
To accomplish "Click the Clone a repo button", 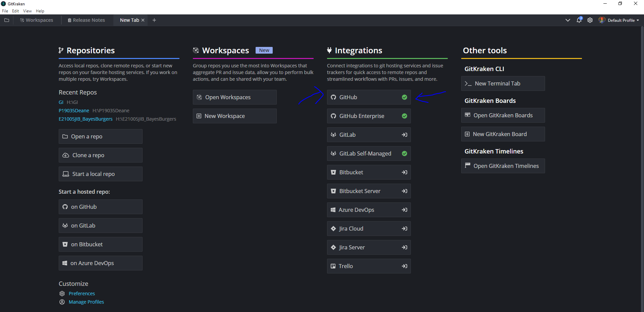I will 101,155.
